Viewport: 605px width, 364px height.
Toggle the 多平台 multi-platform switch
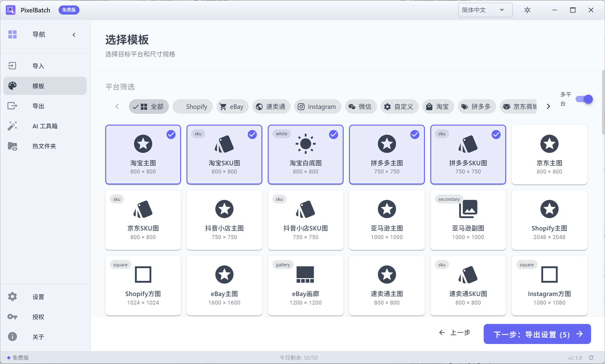[584, 99]
